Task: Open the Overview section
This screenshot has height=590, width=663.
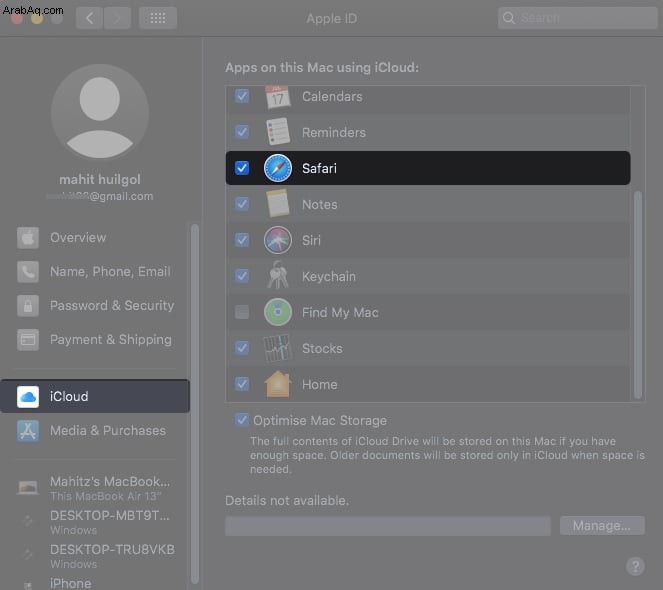Action: coord(95,238)
